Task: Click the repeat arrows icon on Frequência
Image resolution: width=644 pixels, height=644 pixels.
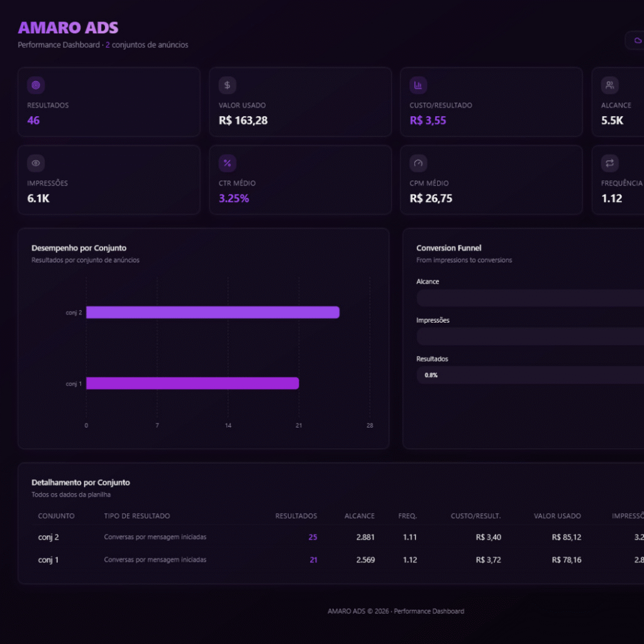Action: [x=609, y=164]
